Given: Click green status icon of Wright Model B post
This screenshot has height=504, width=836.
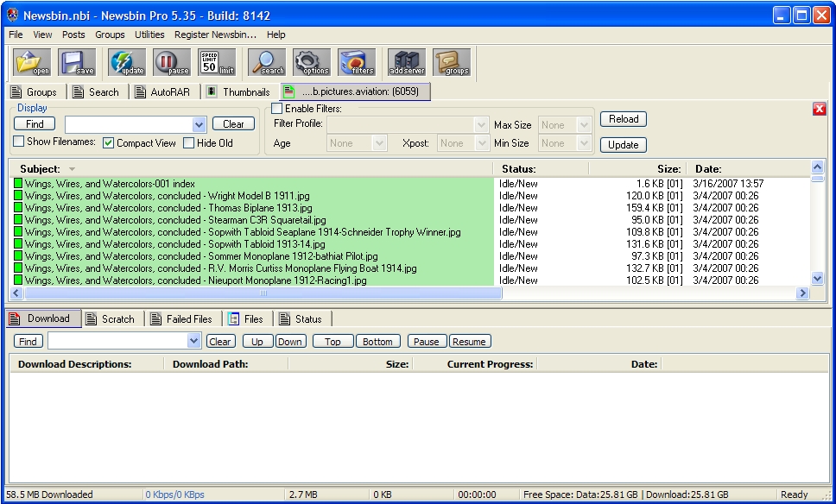Looking at the screenshot, I should click(x=18, y=196).
